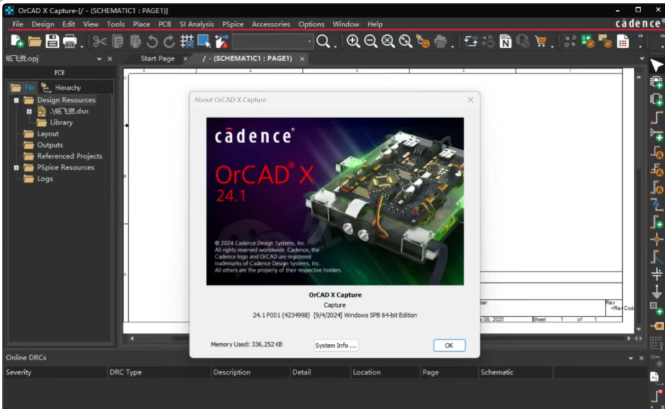Expand the .dsn design file node
This screenshot has height=409, width=665.
pos(29,111)
